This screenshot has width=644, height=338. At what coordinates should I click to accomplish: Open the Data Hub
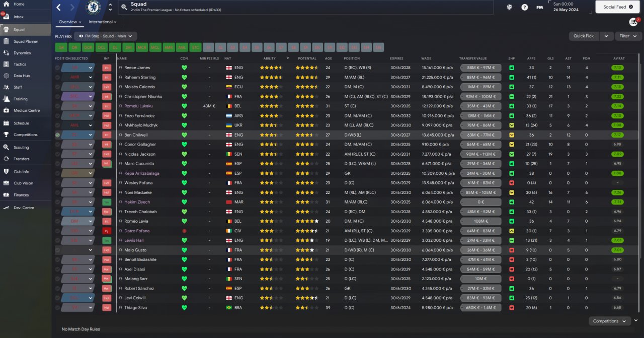[x=25, y=76]
